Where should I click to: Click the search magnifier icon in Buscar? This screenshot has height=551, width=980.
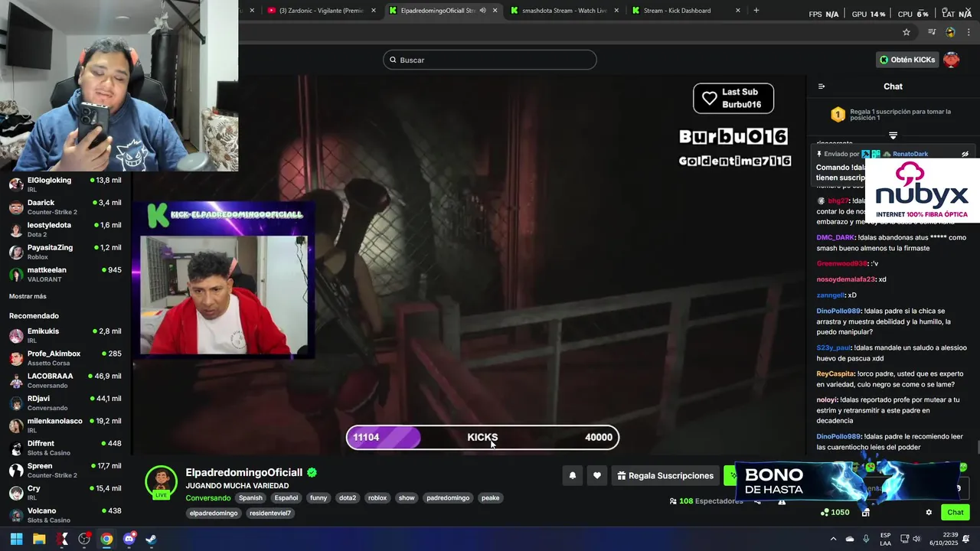click(394, 60)
